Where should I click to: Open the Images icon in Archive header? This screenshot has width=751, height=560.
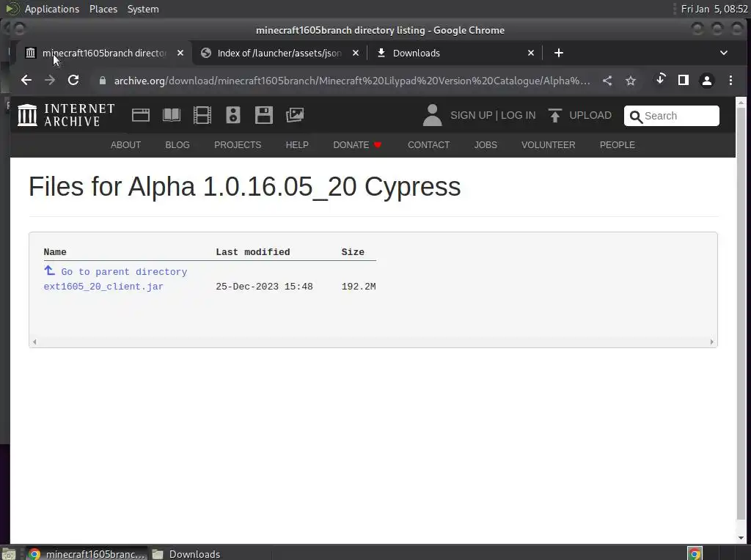click(x=295, y=115)
